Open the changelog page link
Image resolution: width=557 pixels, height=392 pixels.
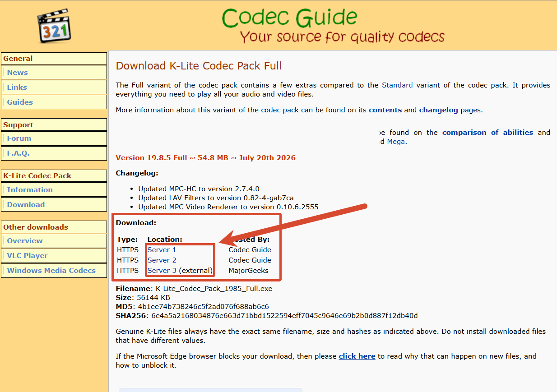(x=438, y=110)
